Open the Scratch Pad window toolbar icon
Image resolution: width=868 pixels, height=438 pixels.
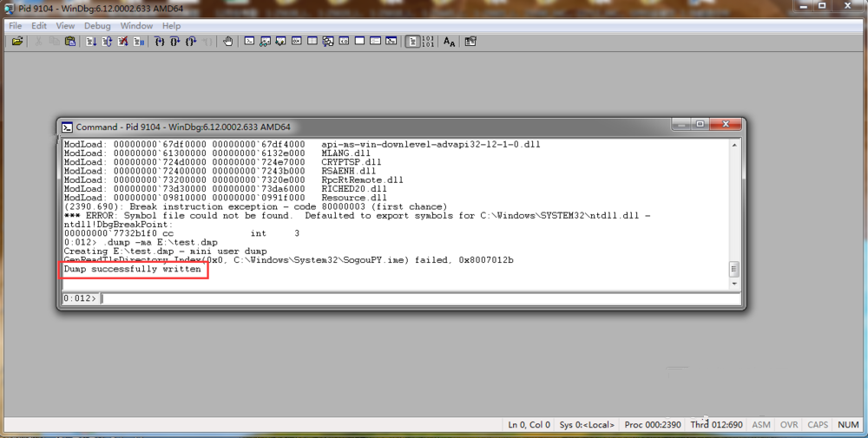360,41
